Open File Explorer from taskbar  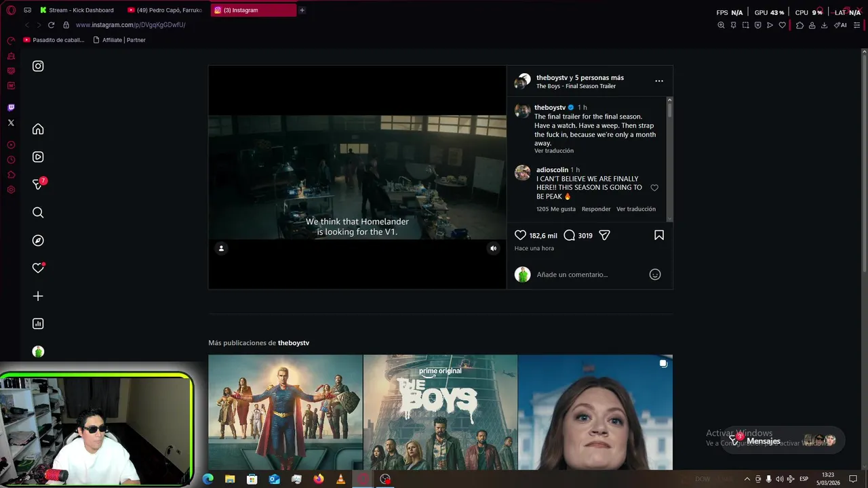click(x=230, y=479)
